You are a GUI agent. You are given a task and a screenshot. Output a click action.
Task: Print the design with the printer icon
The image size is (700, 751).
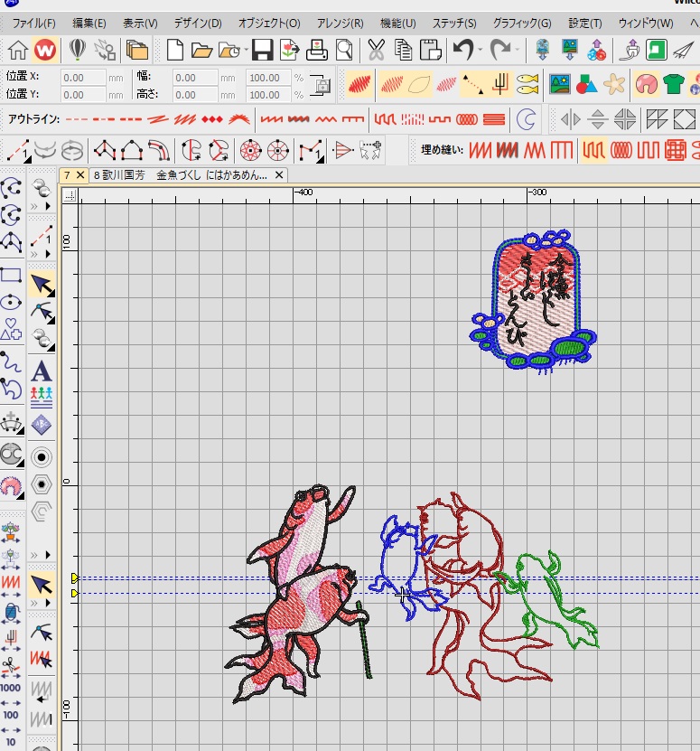tap(316, 50)
